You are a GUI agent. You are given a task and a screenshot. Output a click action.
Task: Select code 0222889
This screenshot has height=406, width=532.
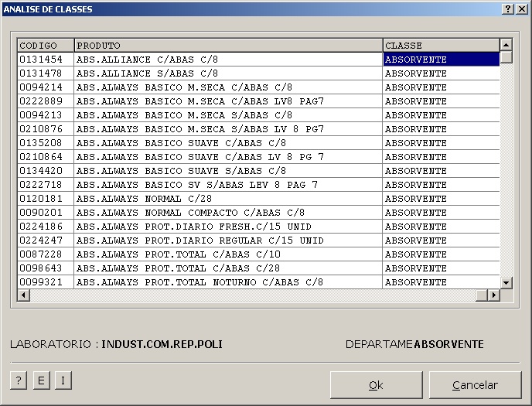click(x=46, y=101)
